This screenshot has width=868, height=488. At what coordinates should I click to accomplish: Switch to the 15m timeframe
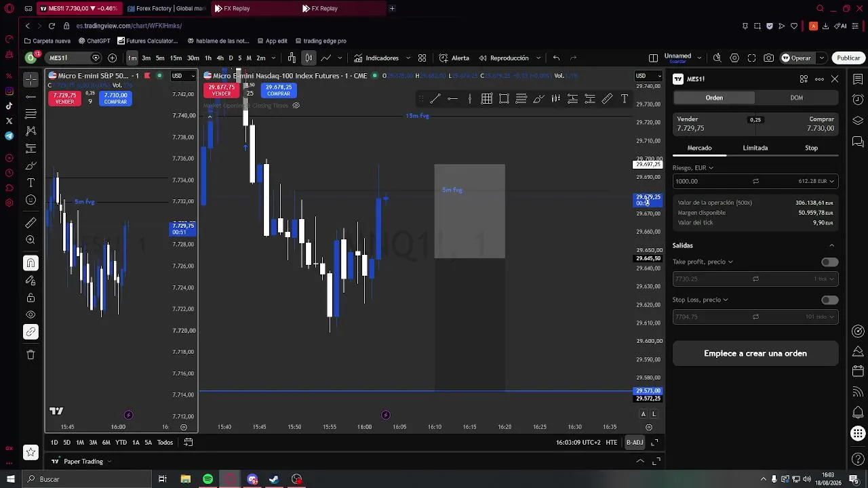[176, 58]
